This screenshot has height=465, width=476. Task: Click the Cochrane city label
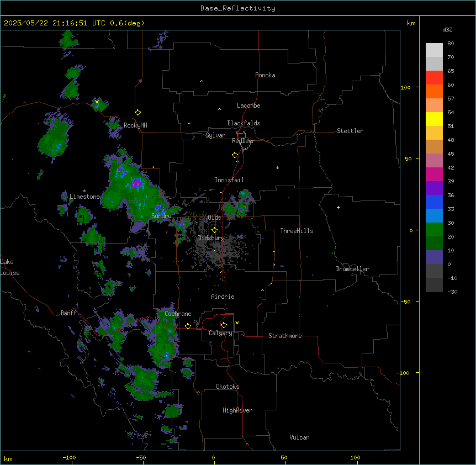tap(178, 314)
